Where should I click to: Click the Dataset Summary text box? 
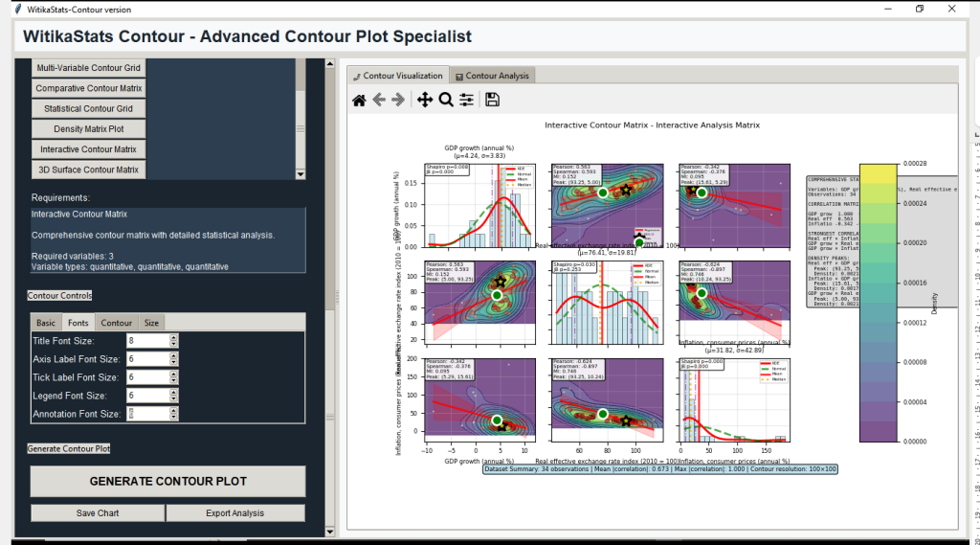pyautogui.click(x=660, y=468)
